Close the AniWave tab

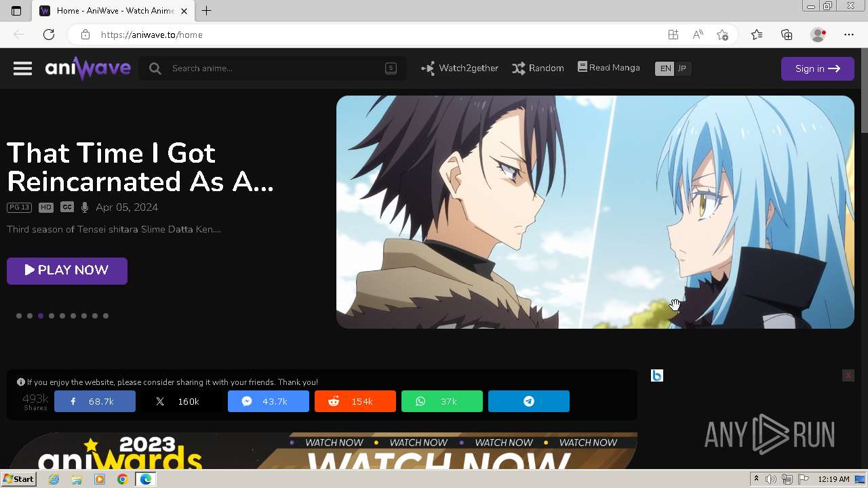coord(184,11)
